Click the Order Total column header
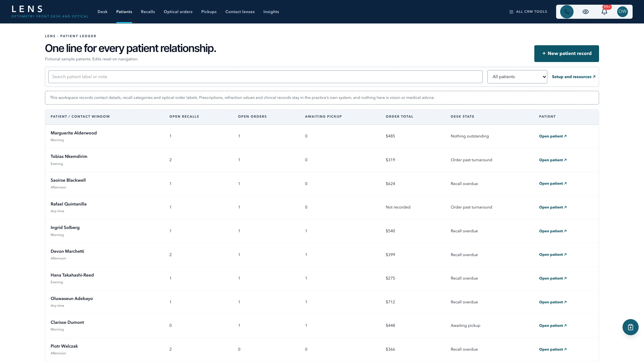Screen dimensions: 644x362 point(399,116)
